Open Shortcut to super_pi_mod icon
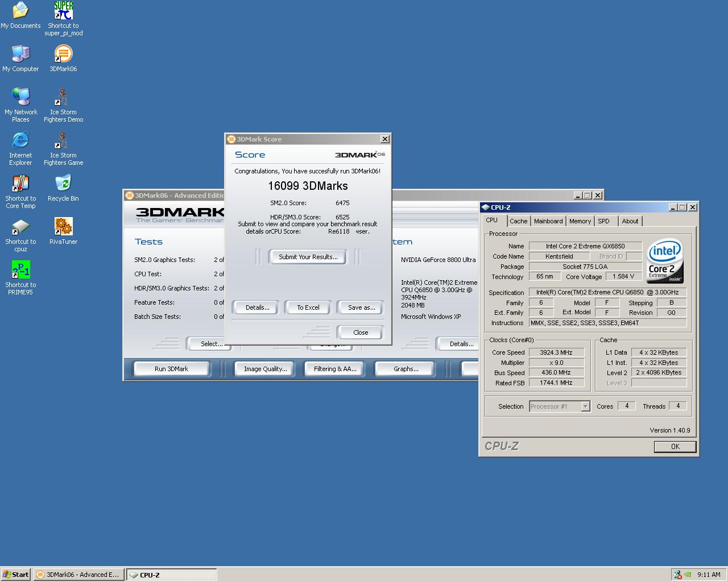The width and height of the screenshot is (728, 582). coord(64,19)
